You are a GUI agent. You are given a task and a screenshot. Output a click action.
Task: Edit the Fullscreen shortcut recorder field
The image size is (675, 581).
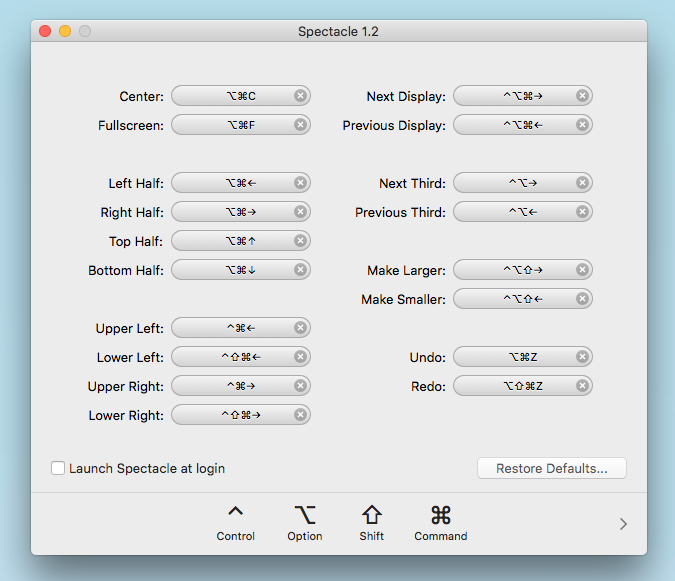pos(241,125)
